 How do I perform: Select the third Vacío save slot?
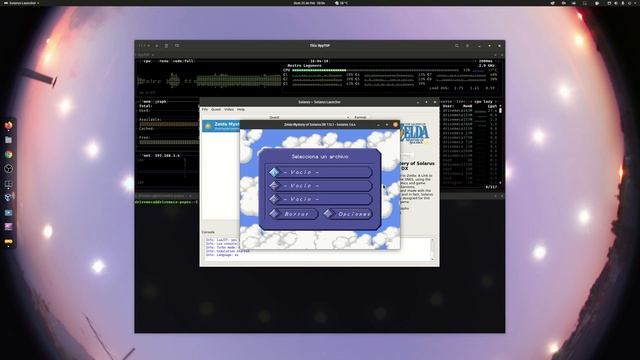320,199
